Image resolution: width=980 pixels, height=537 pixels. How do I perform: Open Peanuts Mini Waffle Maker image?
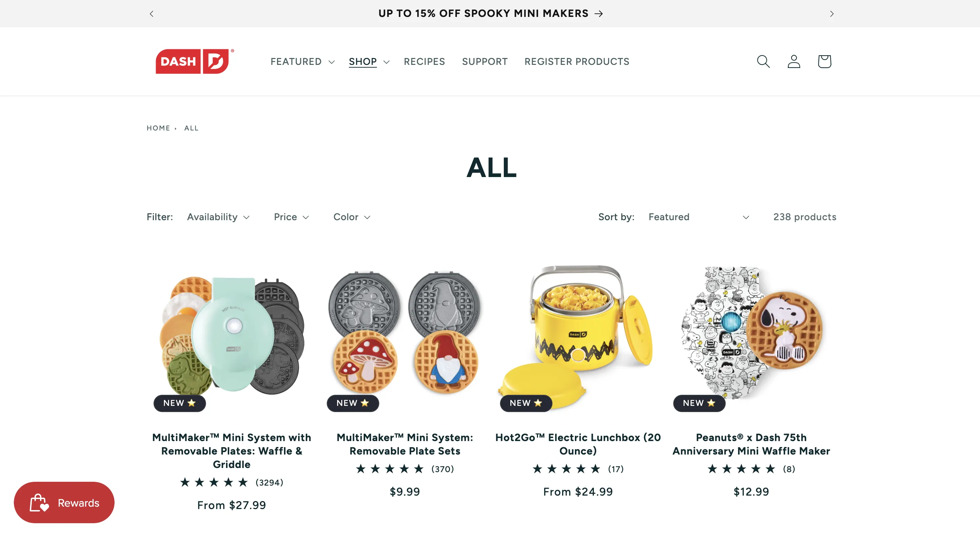pos(751,333)
